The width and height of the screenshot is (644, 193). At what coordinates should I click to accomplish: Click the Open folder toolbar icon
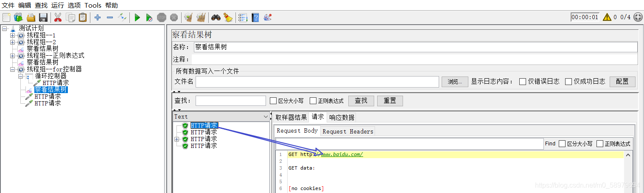click(x=31, y=17)
